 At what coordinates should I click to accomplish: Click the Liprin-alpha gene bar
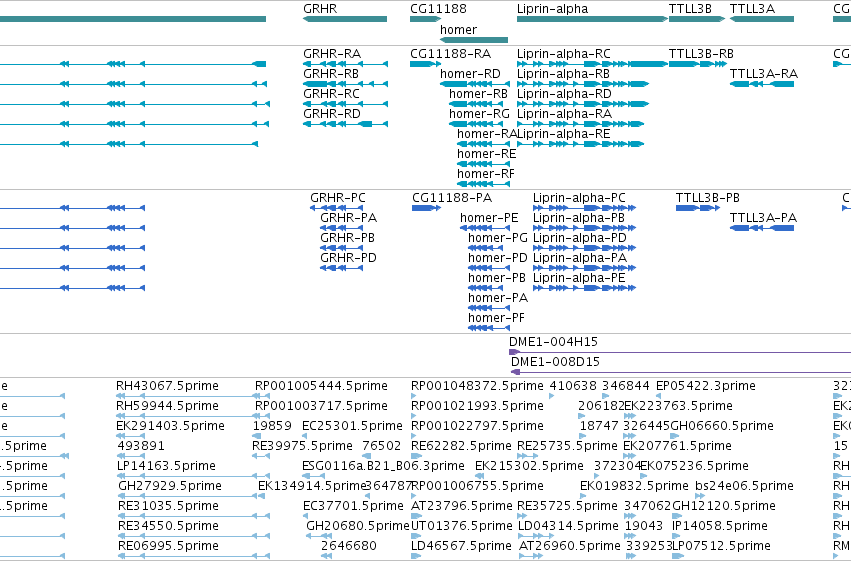(592, 19)
